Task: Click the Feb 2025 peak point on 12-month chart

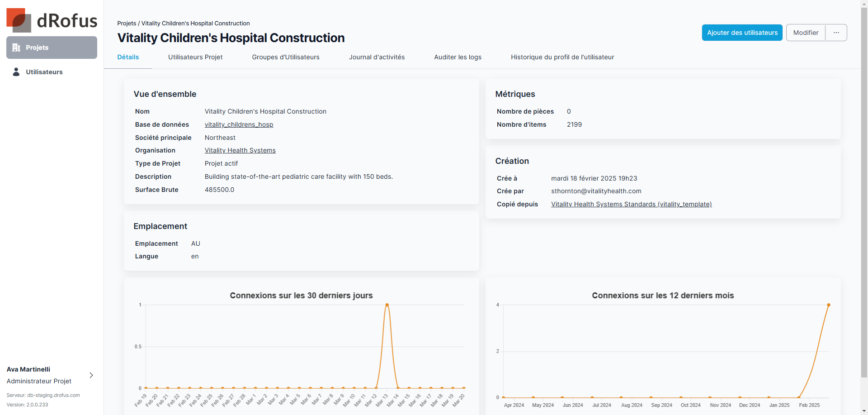Action: [x=828, y=305]
